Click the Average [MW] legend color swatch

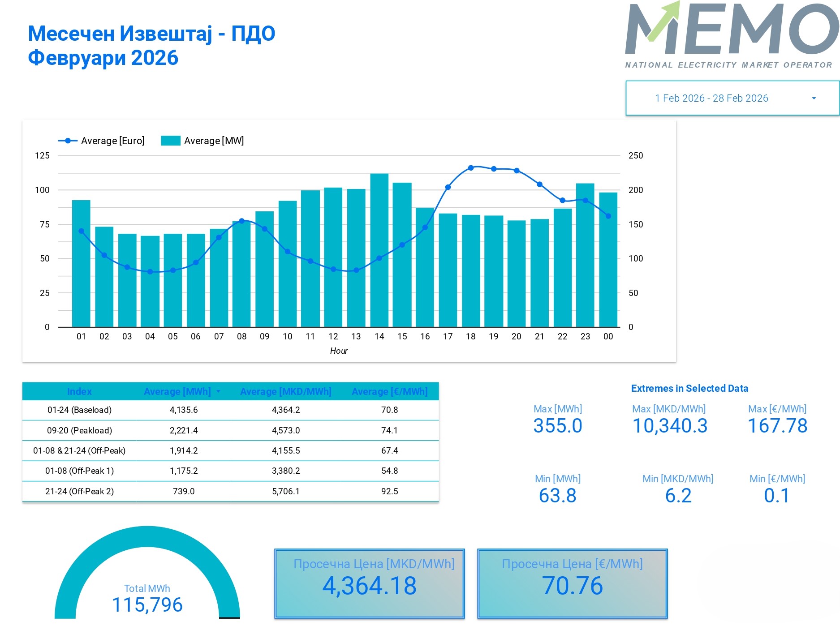(170, 141)
